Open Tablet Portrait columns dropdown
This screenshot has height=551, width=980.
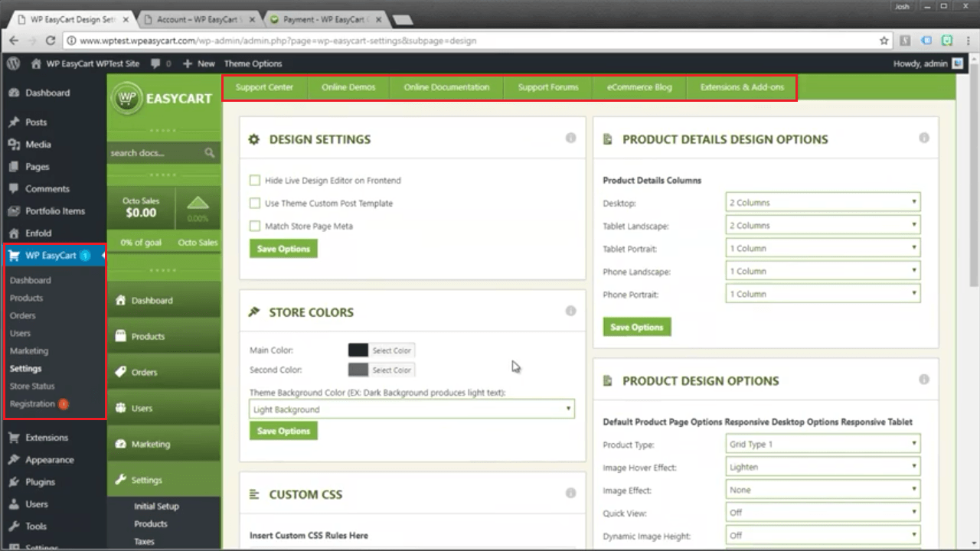[x=823, y=249]
